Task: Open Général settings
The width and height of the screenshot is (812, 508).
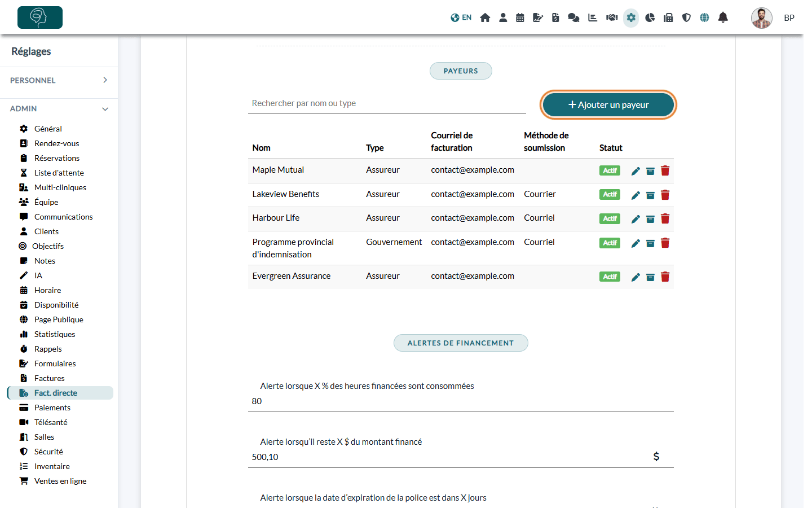Action: (x=48, y=129)
